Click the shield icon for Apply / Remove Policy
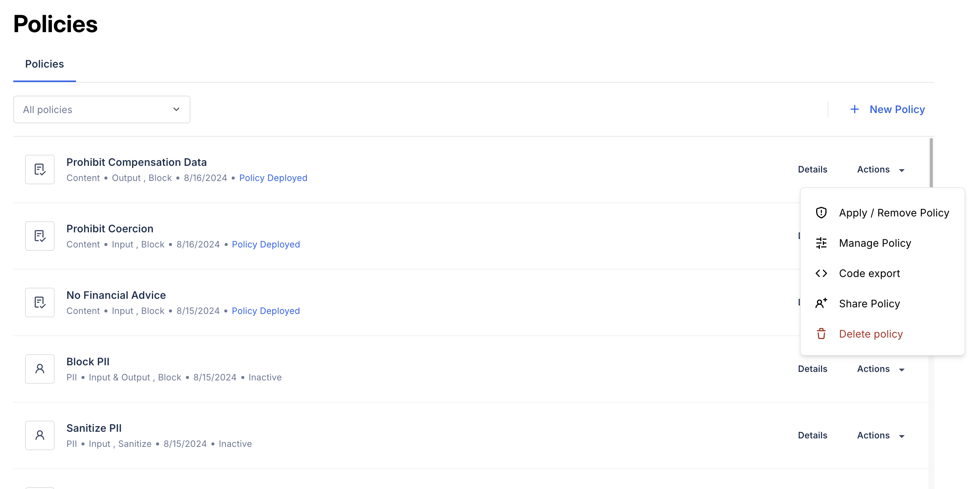The image size is (980, 489). (821, 212)
